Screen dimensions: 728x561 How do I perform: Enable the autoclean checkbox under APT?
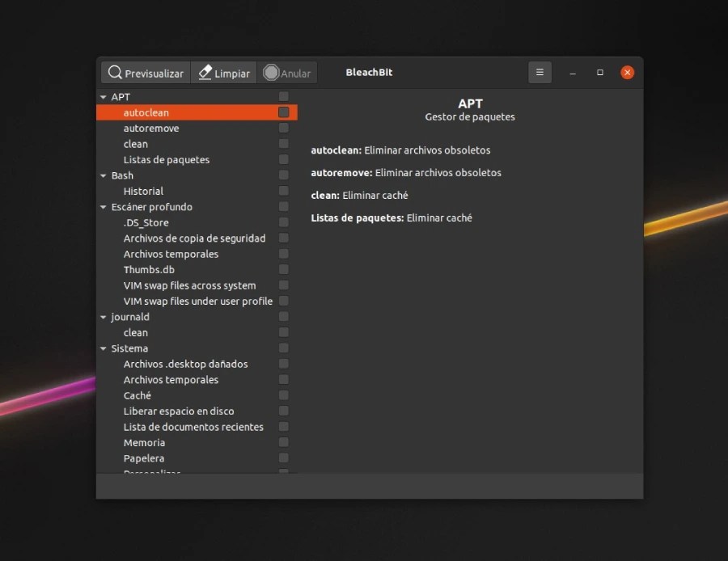[x=284, y=112]
